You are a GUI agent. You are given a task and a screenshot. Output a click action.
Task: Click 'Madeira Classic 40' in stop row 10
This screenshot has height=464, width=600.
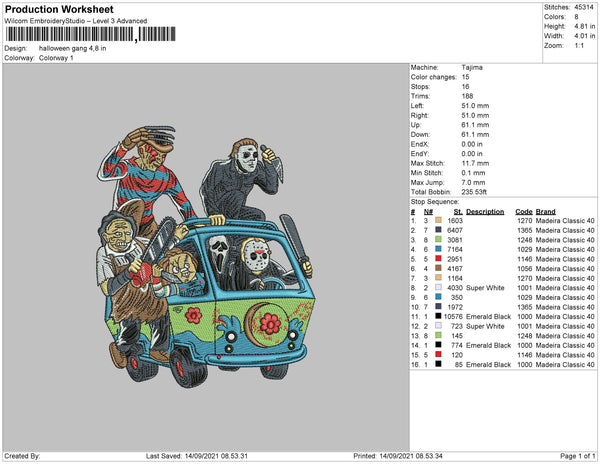click(x=565, y=307)
